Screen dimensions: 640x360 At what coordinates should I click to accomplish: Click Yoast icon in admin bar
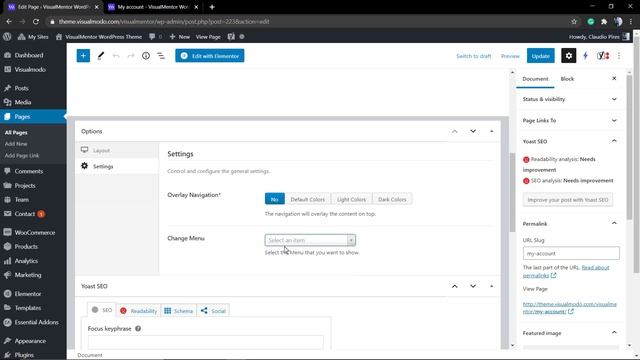(231, 37)
